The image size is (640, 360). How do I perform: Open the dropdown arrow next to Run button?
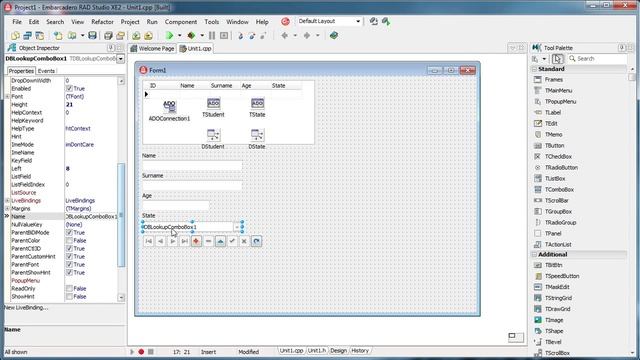(x=179, y=36)
